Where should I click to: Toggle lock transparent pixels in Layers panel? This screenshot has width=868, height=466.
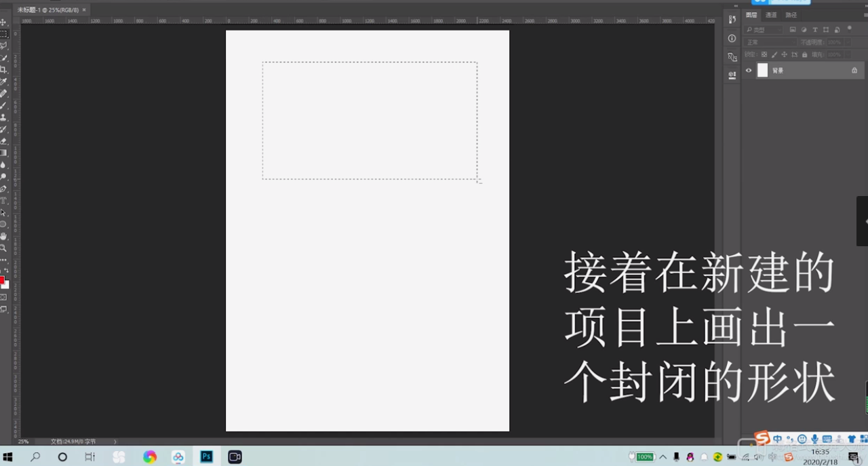pos(764,54)
